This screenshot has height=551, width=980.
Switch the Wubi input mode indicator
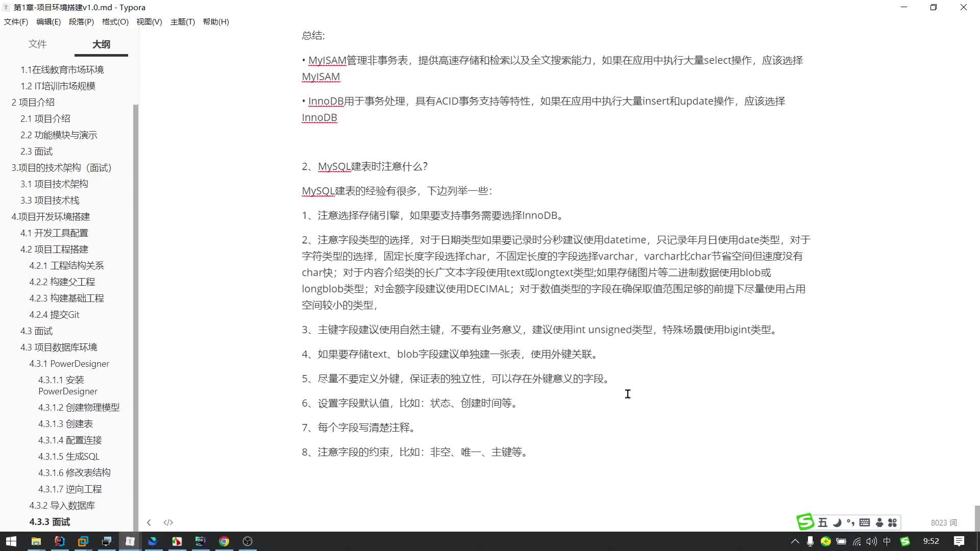[822, 522]
